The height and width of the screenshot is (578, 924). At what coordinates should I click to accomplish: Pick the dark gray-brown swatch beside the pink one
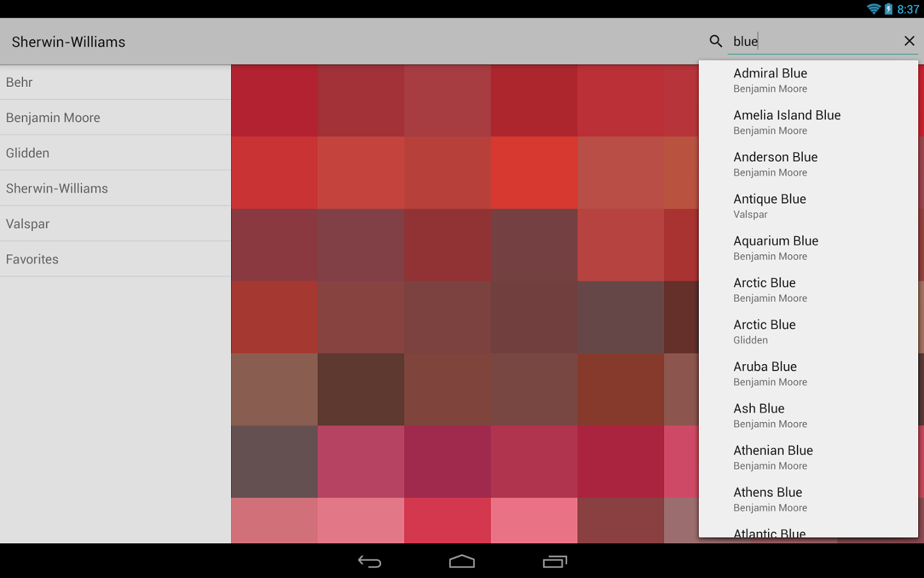(x=274, y=461)
